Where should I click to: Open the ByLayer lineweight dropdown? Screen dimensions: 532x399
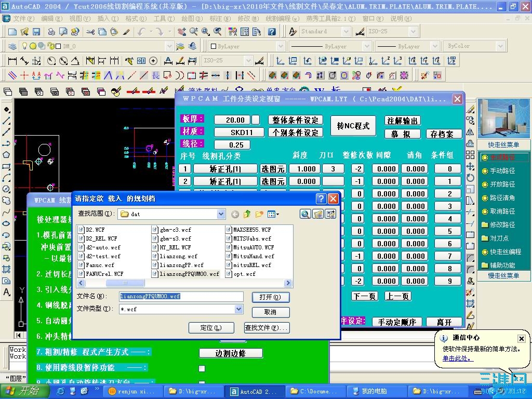click(435, 46)
